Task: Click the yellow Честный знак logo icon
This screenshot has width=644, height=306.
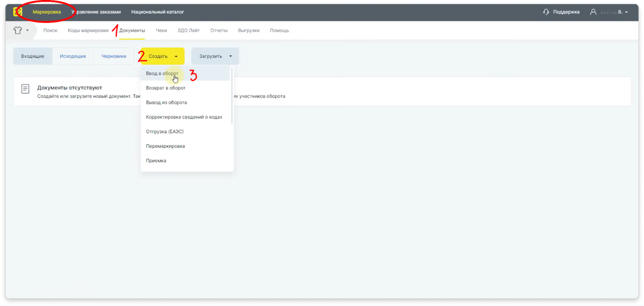Action: pos(18,12)
